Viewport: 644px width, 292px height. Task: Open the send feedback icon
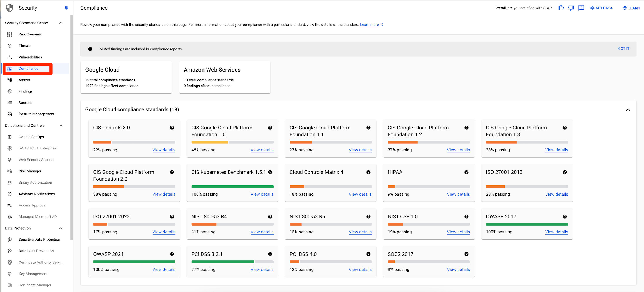(x=581, y=8)
